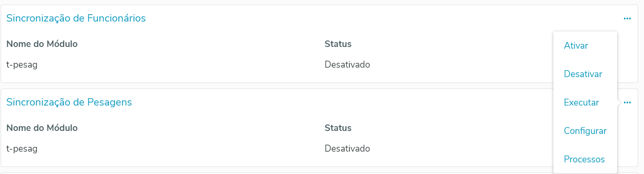Screen dimensions: 644x174
Task: Click Nome do Módulo label under Funcionários
Action: 42,44
